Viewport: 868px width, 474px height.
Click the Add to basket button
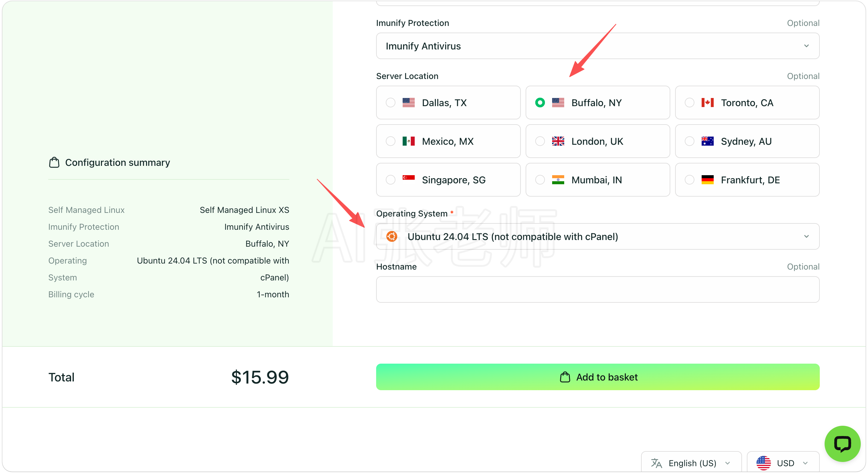pyautogui.click(x=597, y=377)
